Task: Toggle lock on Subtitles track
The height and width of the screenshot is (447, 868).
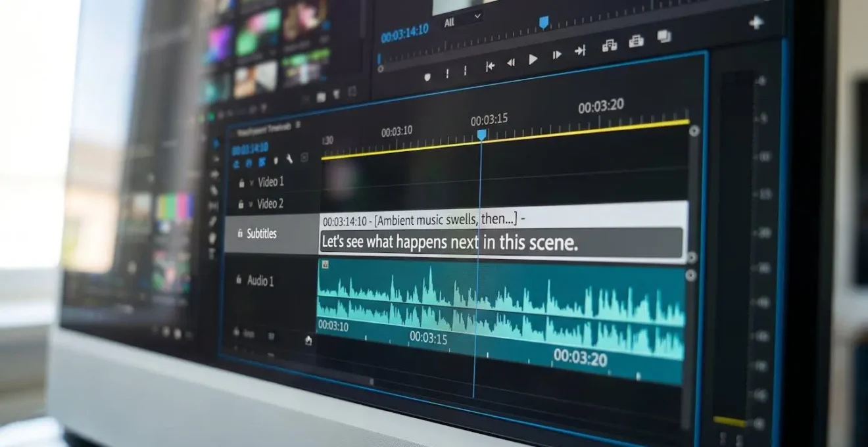Action: coord(239,233)
